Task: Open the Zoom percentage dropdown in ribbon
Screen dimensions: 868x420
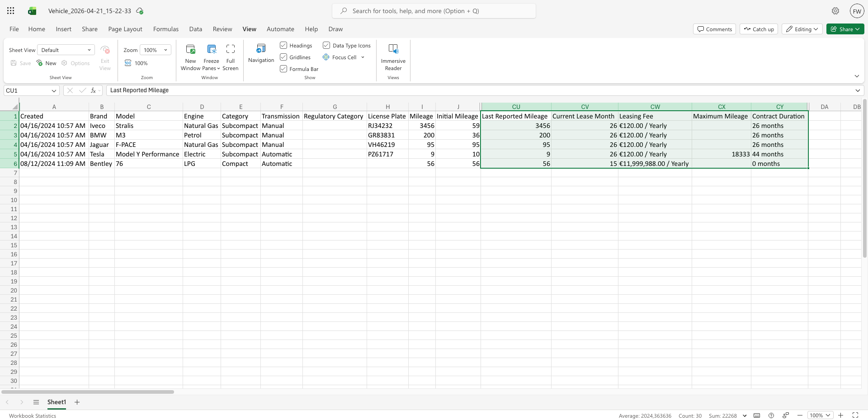Action: (x=156, y=50)
